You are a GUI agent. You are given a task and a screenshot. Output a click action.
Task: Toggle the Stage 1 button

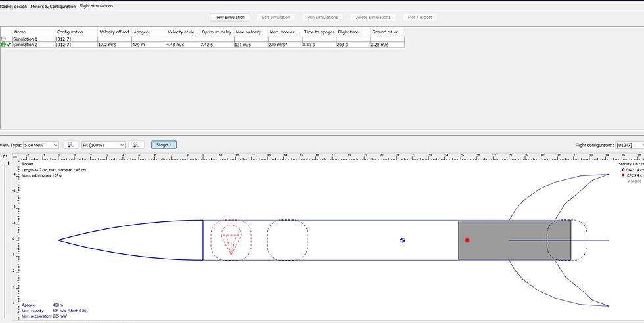pos(164,145)
